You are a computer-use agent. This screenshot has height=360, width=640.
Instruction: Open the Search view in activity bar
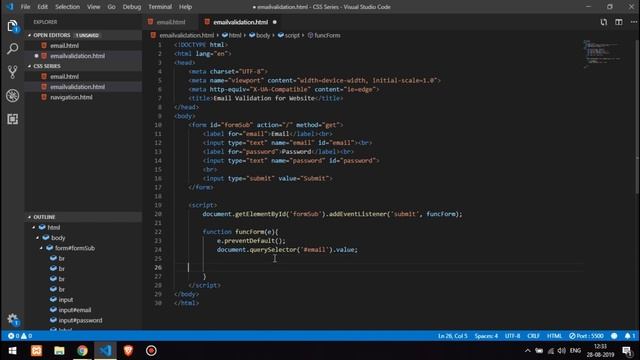pos(12,49)
